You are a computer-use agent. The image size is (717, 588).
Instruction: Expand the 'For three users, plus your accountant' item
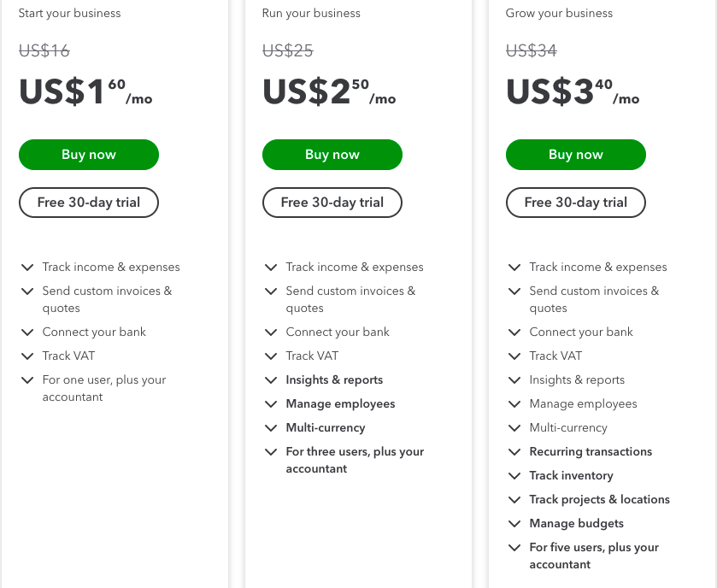[271, 452]
